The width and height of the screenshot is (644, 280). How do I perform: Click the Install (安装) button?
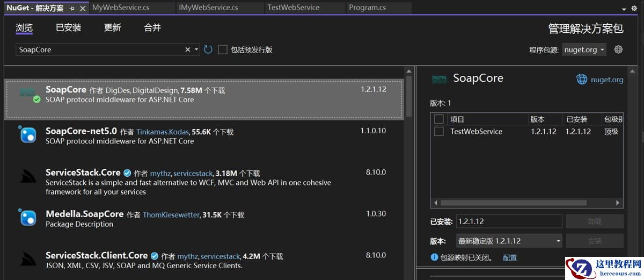tap(595, 241)
